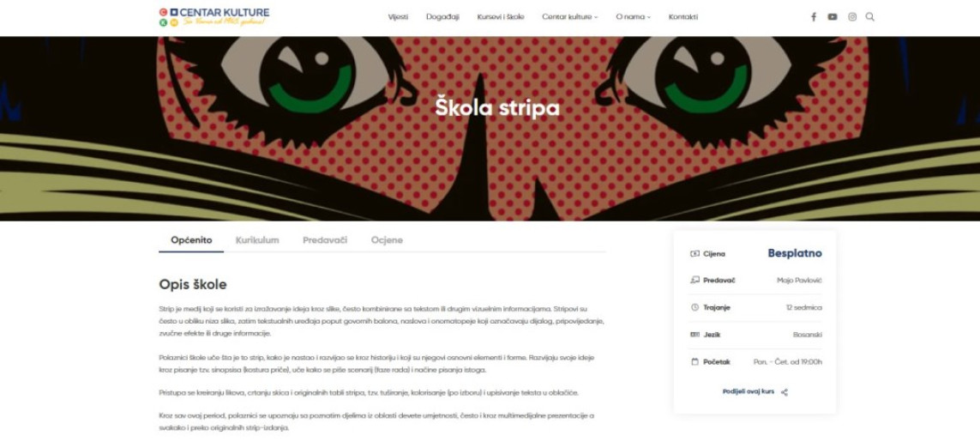Image resolution: width=980 pixels, height=448 pixels.
Task: Open the Kontakti navigation link
Action: 683,17
